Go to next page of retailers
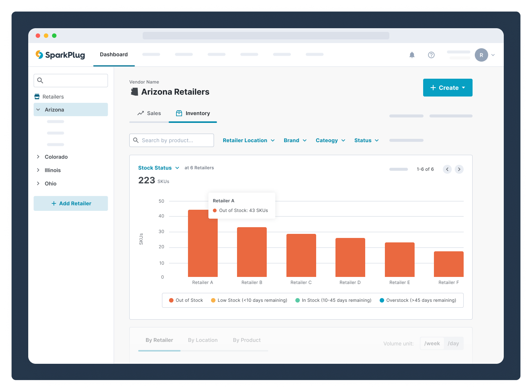This screenshot has height=392, width=532. click(459, 169)
